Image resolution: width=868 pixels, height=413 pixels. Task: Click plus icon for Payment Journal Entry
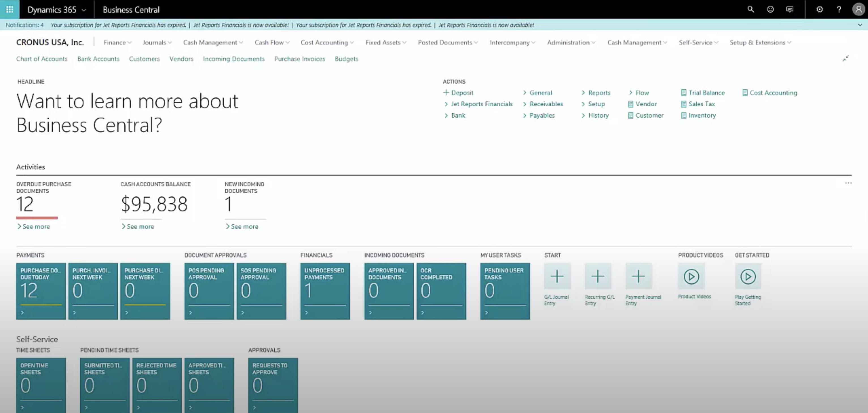click(638, 276)
